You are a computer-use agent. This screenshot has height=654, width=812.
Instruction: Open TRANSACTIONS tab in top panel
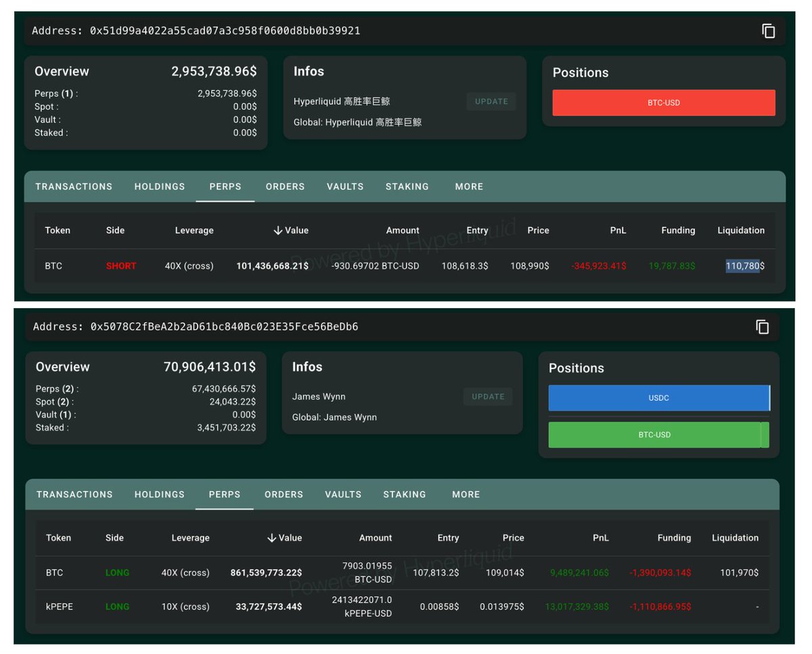[74, 186]
